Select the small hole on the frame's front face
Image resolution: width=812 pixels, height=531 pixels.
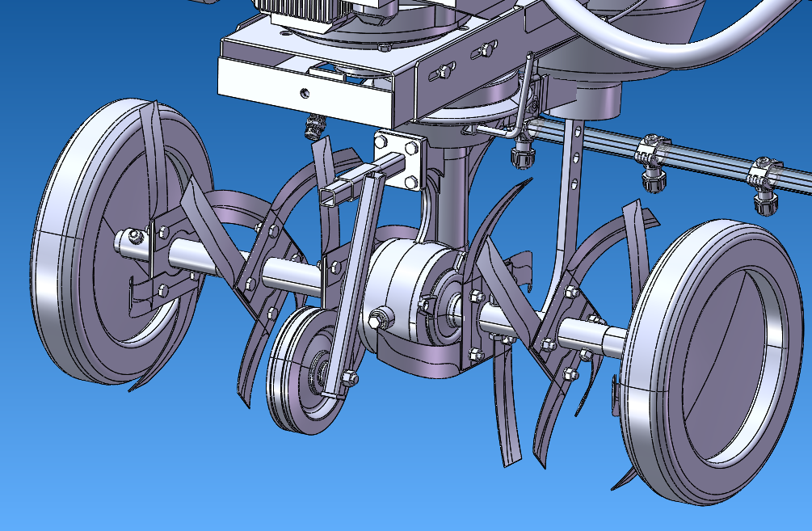(305, 93)
